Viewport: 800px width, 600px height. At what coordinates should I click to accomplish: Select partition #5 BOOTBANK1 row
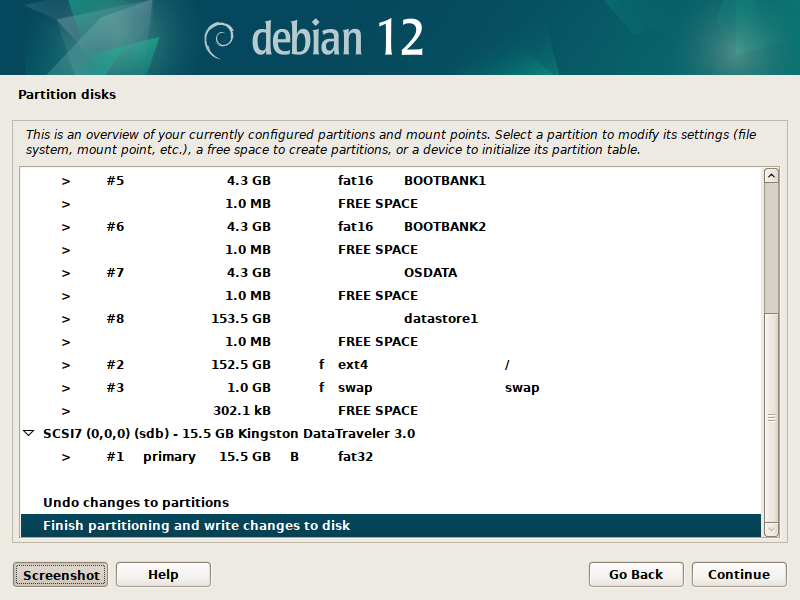(391, 181)
